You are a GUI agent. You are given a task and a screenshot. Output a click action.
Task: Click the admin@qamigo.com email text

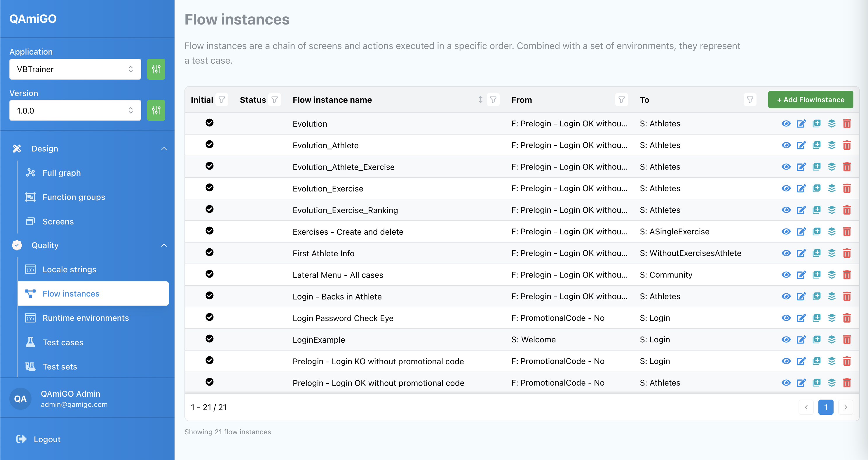pos(74,404)
